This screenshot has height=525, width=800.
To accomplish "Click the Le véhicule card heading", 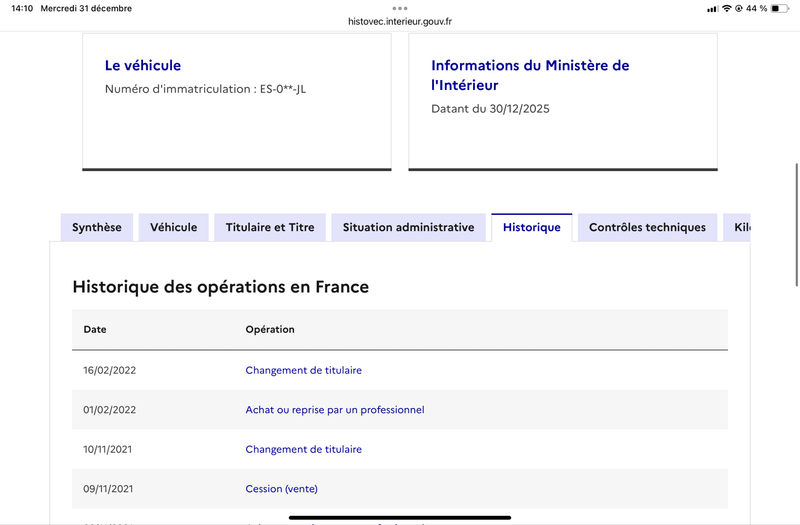I will (143, 65).
